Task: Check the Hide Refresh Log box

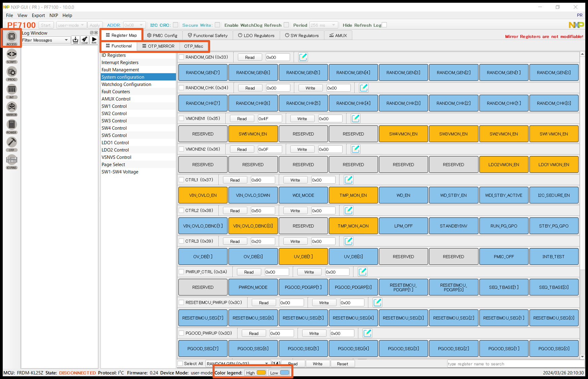Action: click(384, 25)
